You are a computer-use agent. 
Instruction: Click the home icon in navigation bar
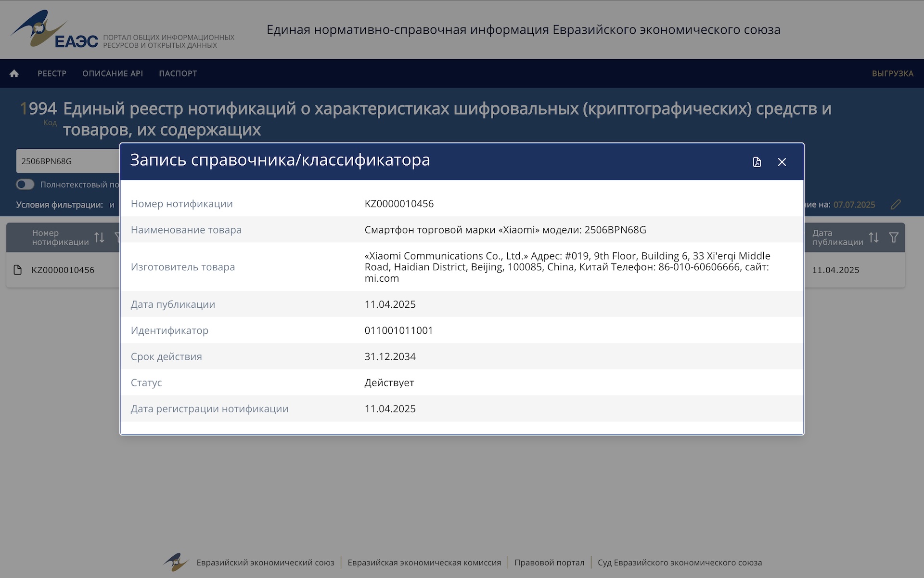(x=14, y=73)
